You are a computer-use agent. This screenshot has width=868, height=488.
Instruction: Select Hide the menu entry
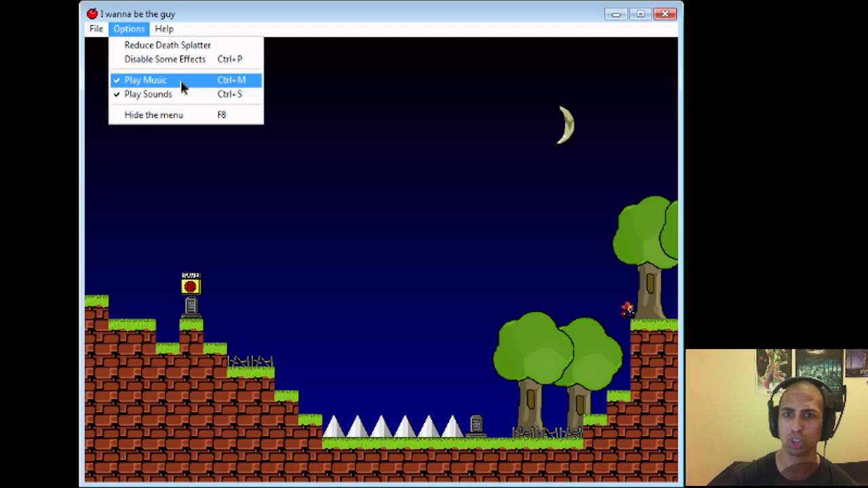[186, 115]
